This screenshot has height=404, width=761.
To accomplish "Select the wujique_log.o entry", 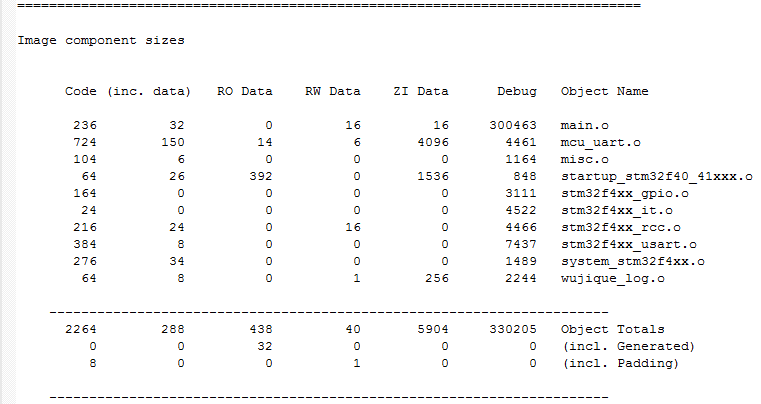I will [x=612, y=279].
